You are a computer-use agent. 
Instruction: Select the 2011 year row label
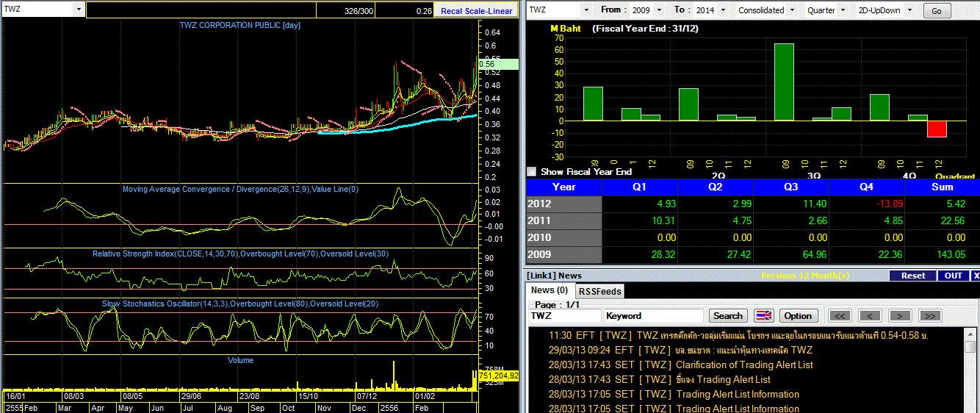(564, 220)
